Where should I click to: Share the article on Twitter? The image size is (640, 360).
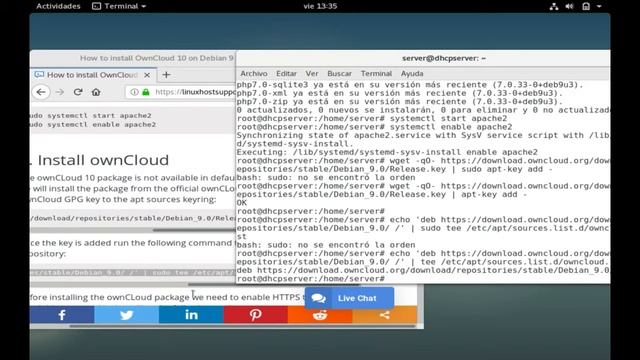127,315
